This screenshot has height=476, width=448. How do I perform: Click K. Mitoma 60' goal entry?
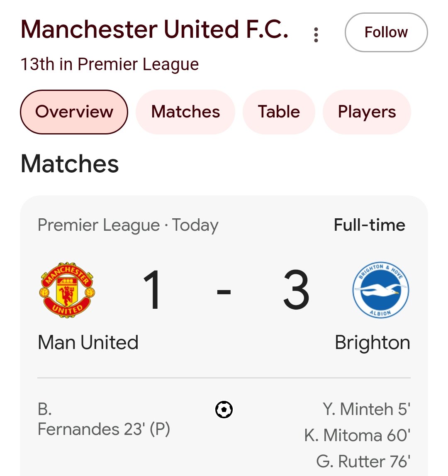coord(357,435)
